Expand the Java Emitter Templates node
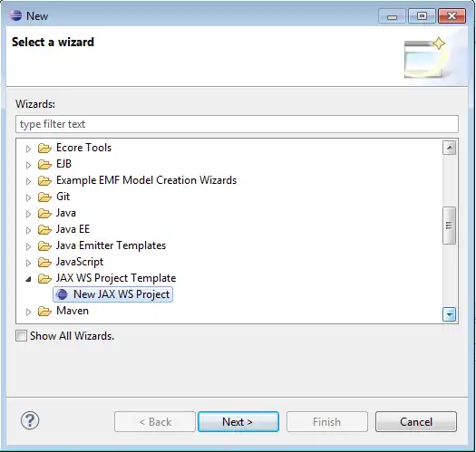476x452 pixels. tap(28, 247)
